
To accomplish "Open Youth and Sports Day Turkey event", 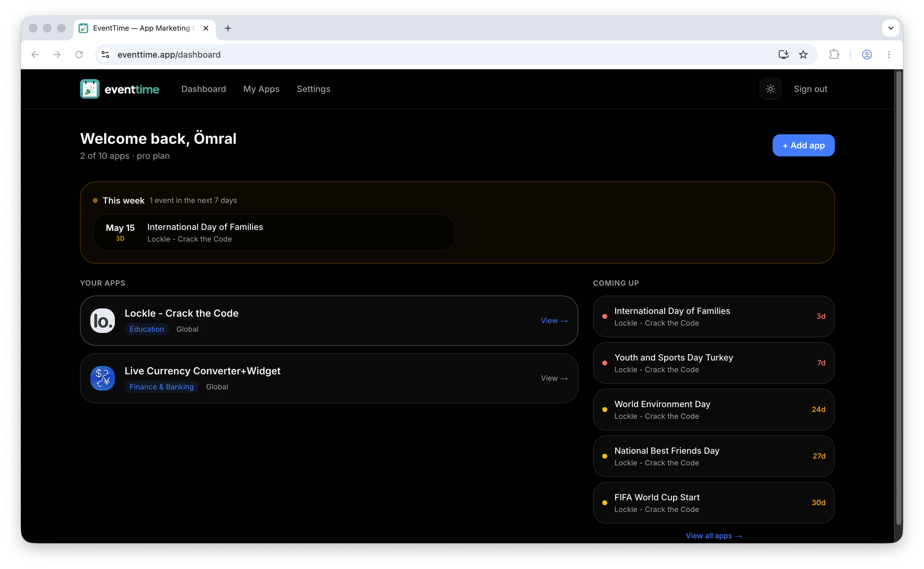I will point(714,363).
